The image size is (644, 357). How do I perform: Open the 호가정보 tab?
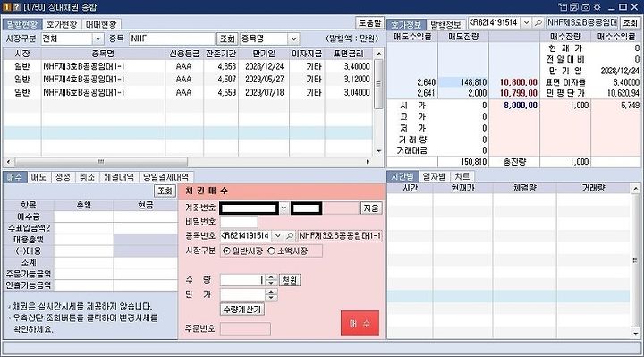click(406, 25)
